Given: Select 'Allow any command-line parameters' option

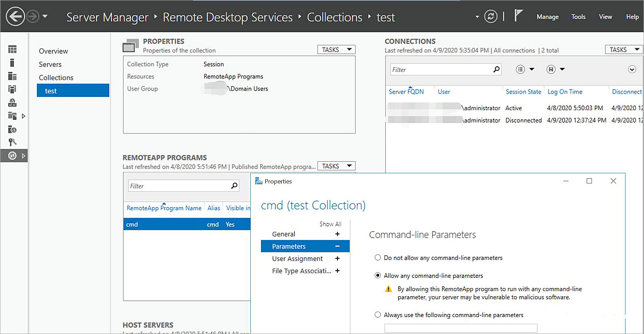Looking at the screenshot, I should (x=377, y=276).
